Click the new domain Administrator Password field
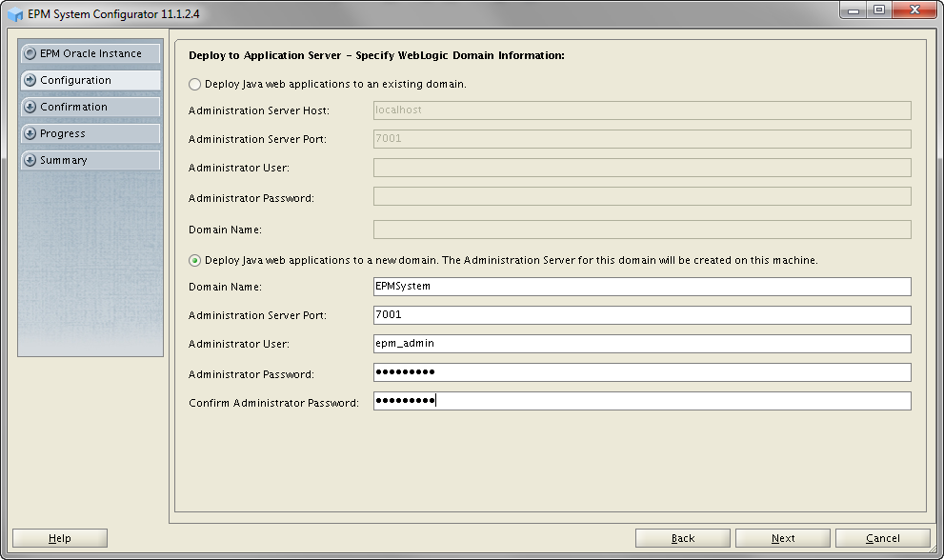 click(641, 372)
